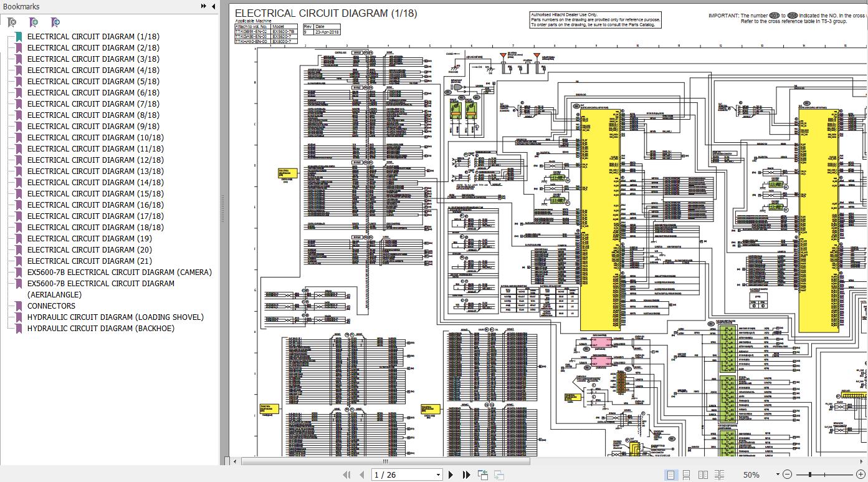Click the 50% zoom value field
Viewport: 868px width, 482px height.
[751, 475]
